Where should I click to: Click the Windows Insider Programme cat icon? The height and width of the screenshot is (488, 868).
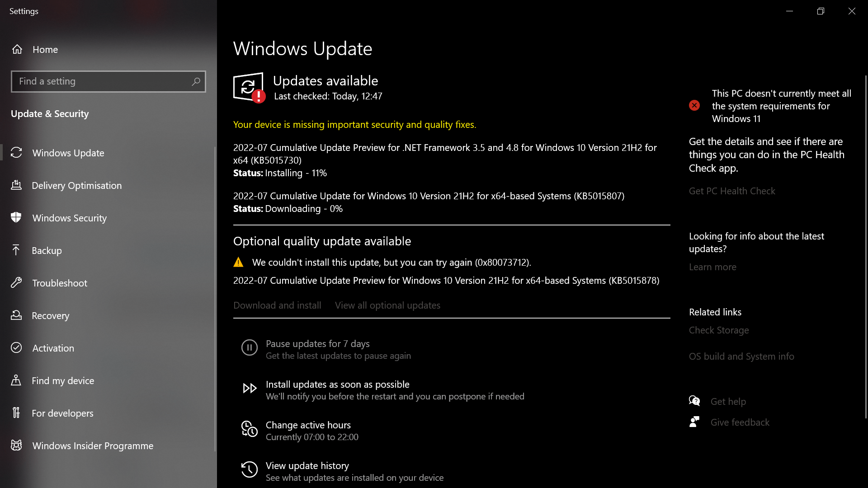(x=16, y=446)
